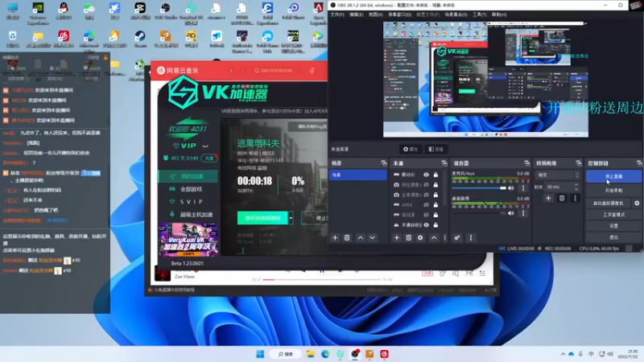Seek in the NetEase music progress bar

pos(323,279)
